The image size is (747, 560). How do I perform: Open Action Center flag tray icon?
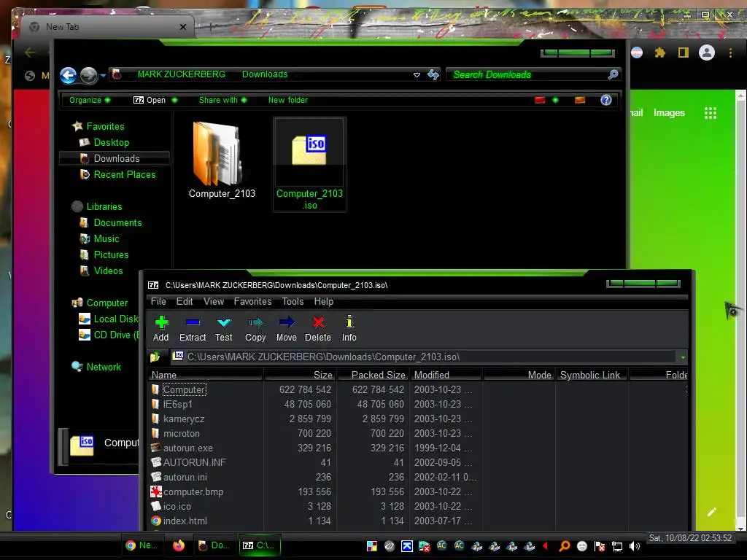[600, 546]
